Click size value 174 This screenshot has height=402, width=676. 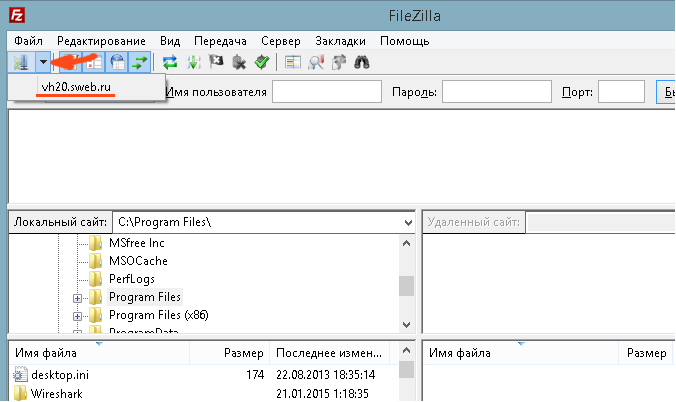(255, 375)
